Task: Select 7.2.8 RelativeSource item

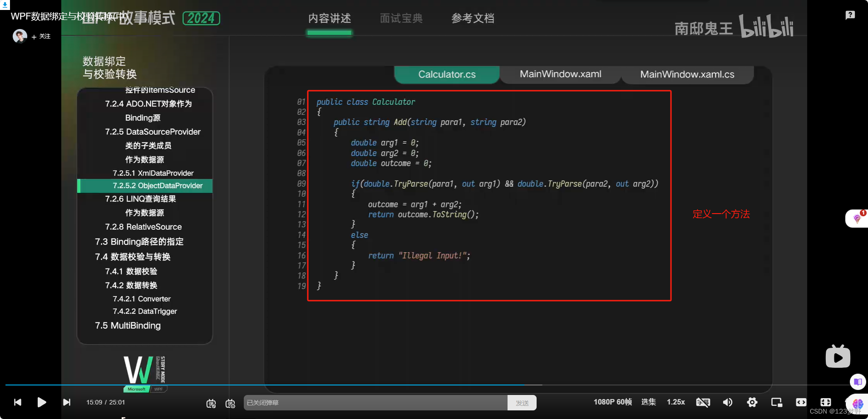Action: pos(143,227)
